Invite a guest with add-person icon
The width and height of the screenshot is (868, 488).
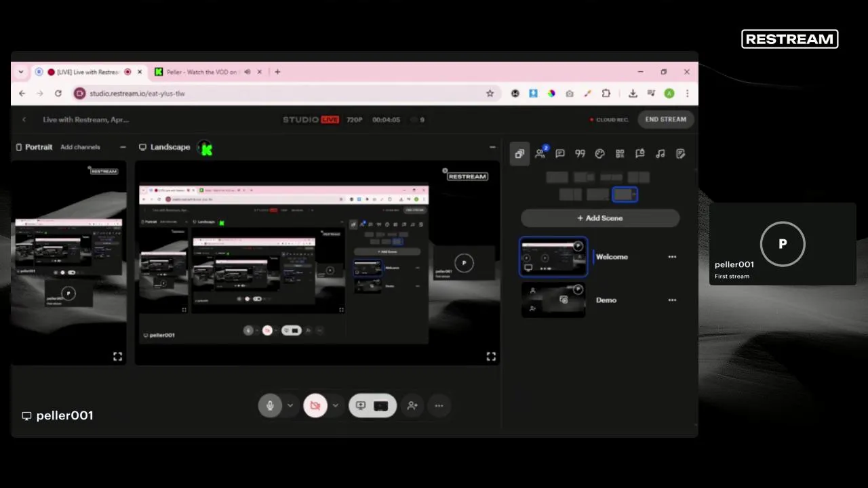click(412, 405)
